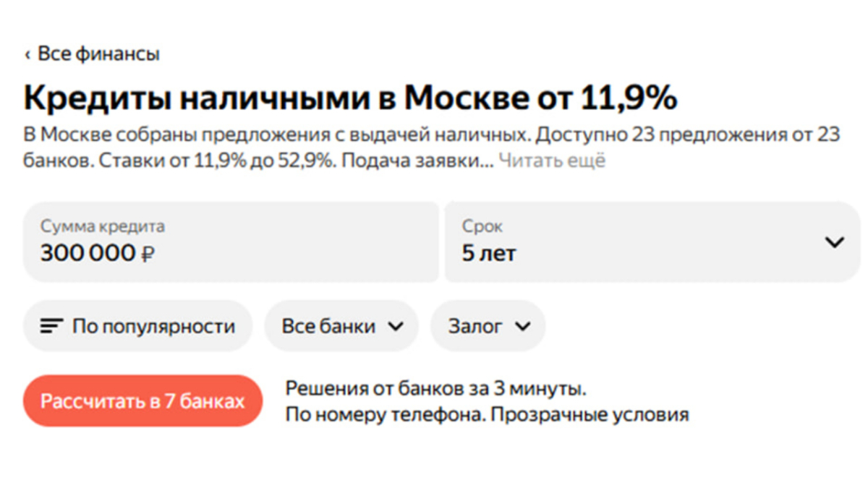
Task: Open the Срок term dropdown
Action: (651, 242)
